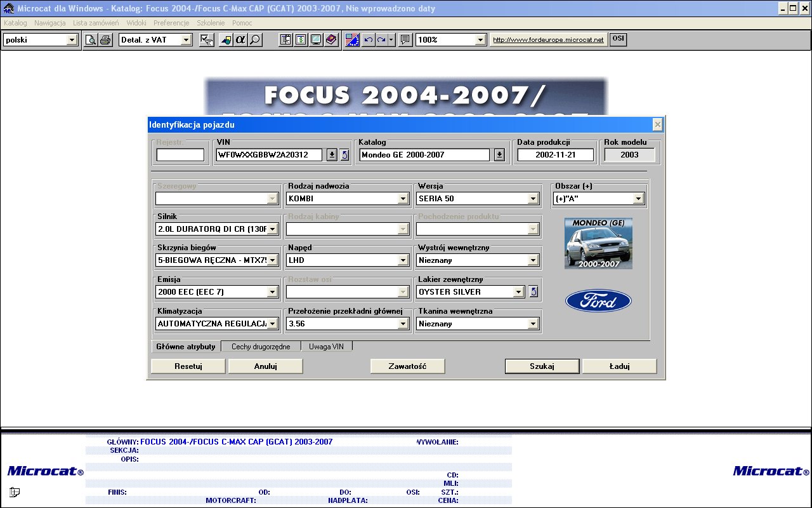The height and width of the screenshot is (508, 812).
Task: Click the printer icon
Action: (x=105, y=40)
